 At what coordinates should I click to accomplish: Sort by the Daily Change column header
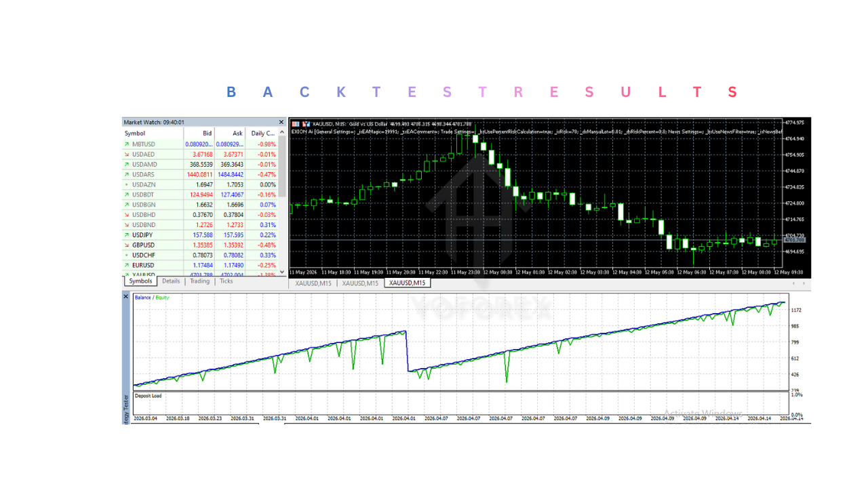[262, 134]
